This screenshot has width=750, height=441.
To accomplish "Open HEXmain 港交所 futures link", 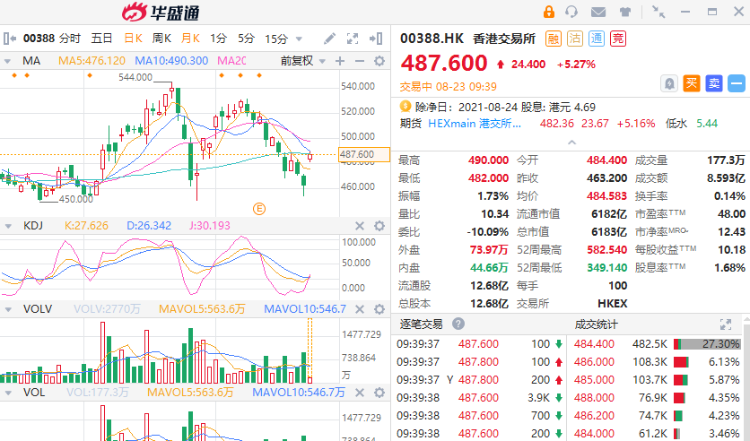I will click(474, 123).
